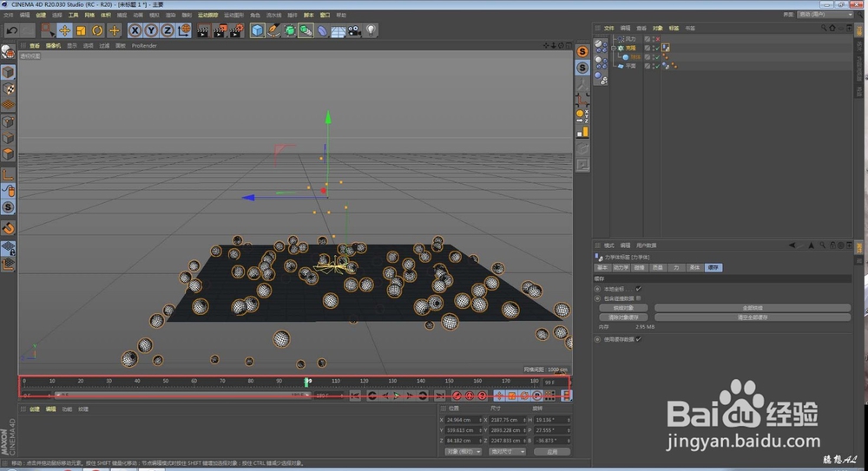Click Go to Start of animation
Screen dimensions: 868x471
coord(355,396)
